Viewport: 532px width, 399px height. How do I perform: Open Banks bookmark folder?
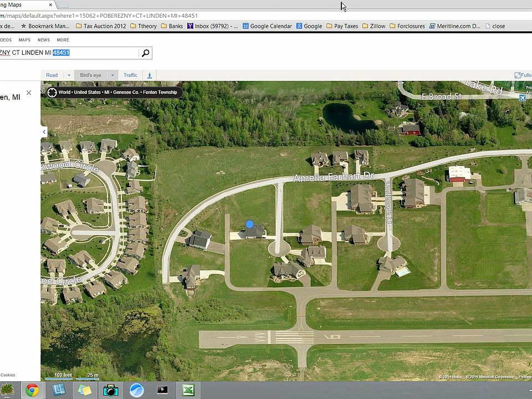[172, 26]
